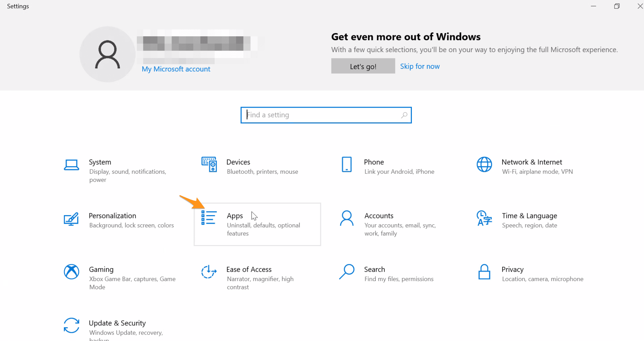Image resolution: width=644 pixels, height=341 pixels.
Task: Minimize the Settings window
Action: tap(593, 6)
